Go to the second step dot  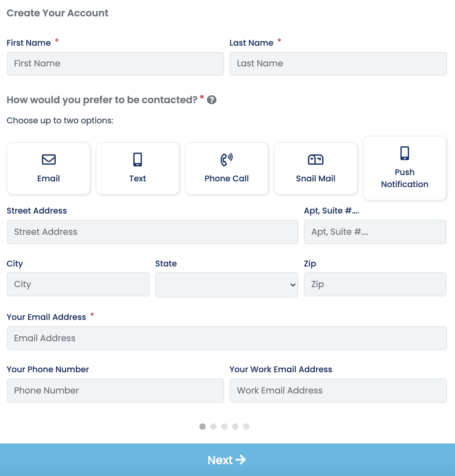(213, 427)
